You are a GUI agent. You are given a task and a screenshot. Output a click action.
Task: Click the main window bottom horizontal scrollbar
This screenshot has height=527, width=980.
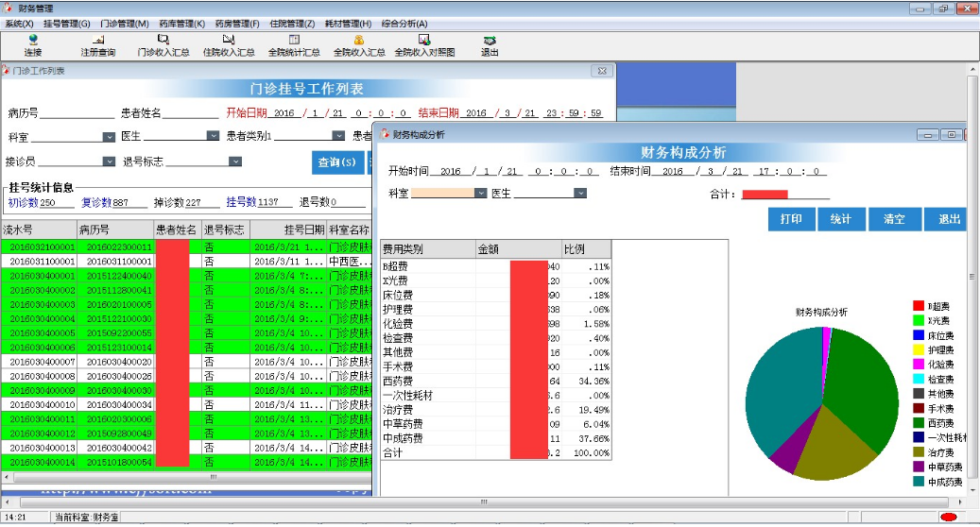coord(483,502)
